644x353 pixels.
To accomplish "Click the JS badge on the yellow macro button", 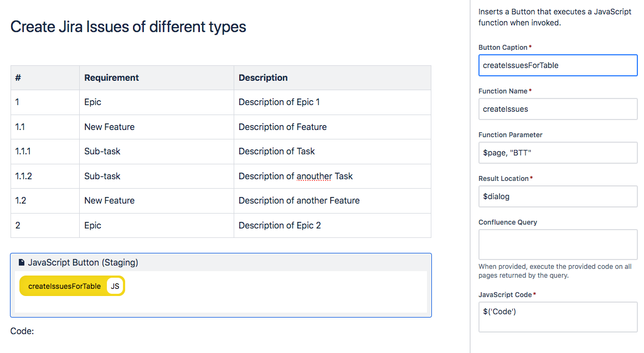I will click(x=114, y=286).
